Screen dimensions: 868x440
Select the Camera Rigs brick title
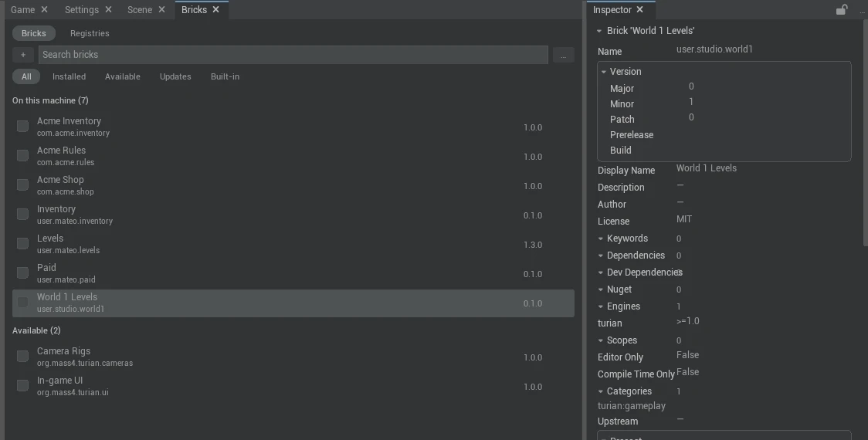(63, 351)
